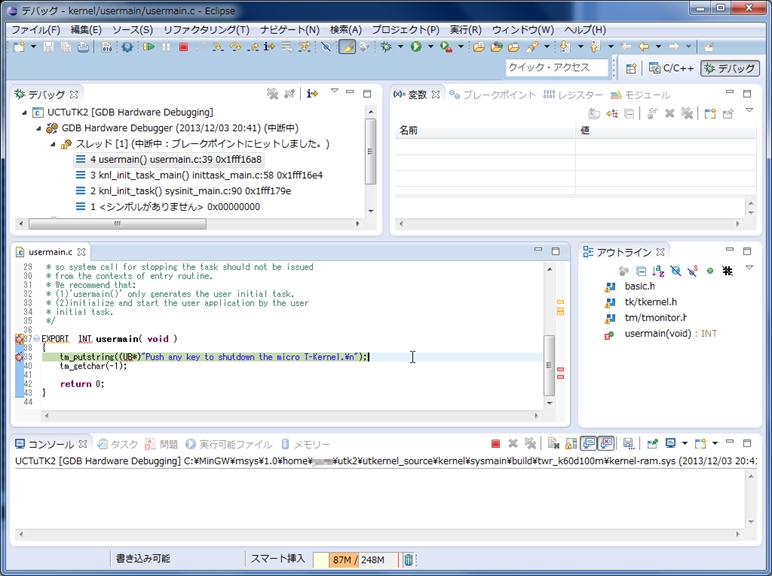Click the Drop to Frame icon
This screenshot has height=576, width=772.
point(287,47)
